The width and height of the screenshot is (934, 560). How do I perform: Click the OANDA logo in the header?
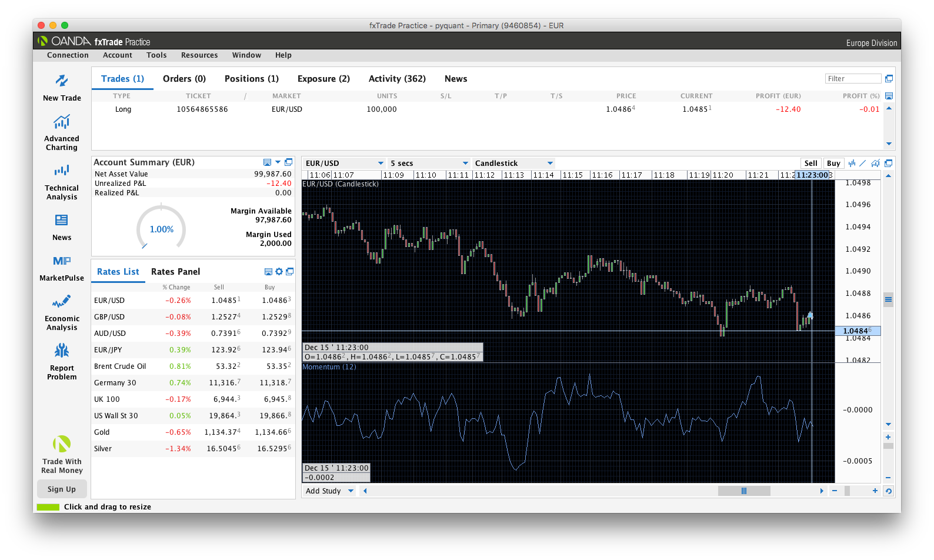64,41
